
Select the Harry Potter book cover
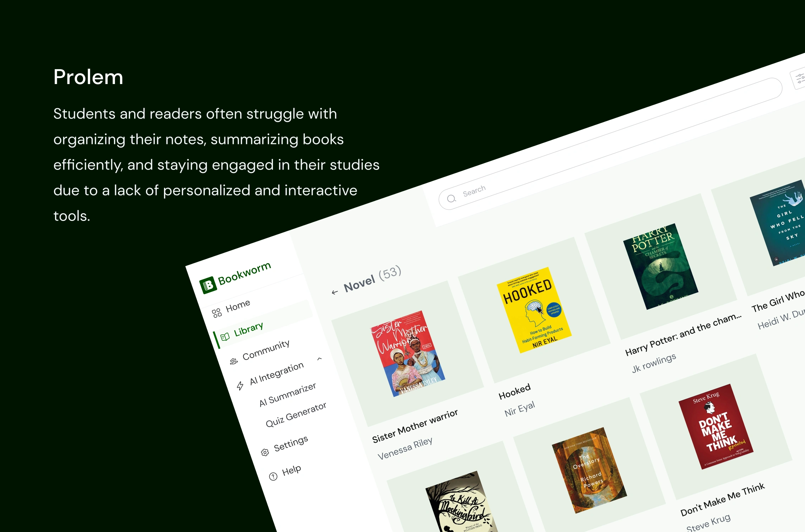661,266
